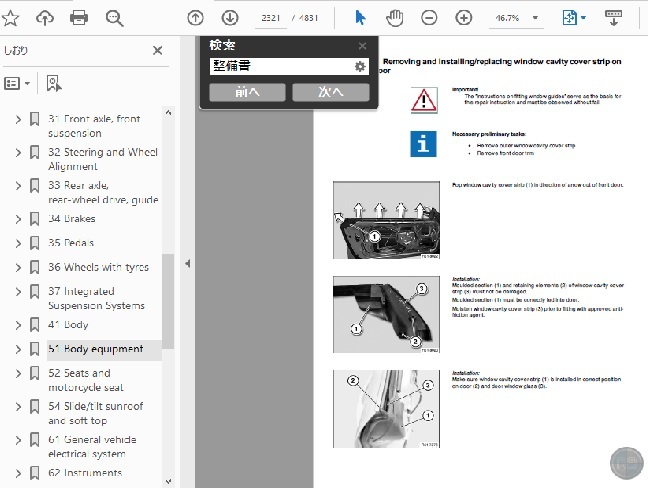Screen dimensions: 648x488
Task: Expand 61 General vehicle electrical bookmark
Action: click(18, 440)
